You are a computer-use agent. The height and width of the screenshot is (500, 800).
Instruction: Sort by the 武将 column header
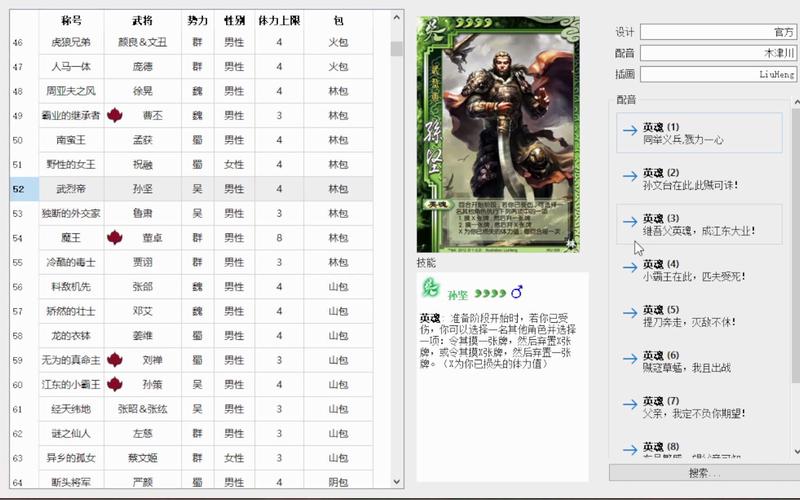[x=142, y=20]
